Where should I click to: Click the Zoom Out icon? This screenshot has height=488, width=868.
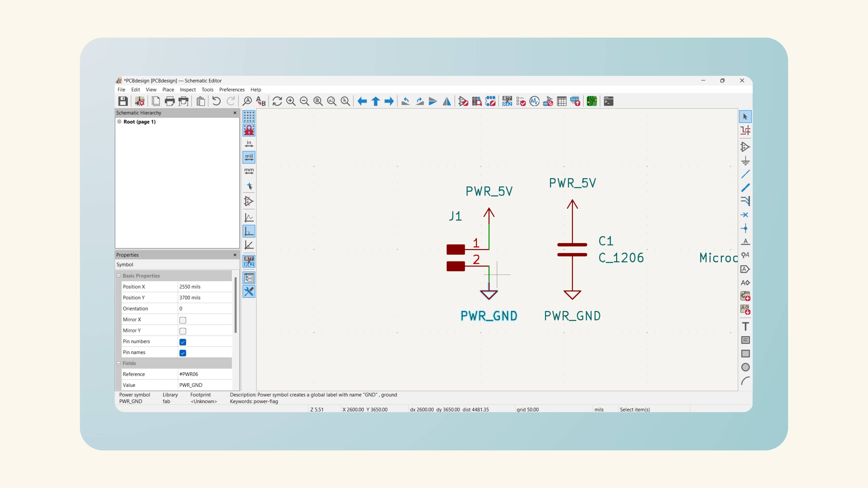click(x=305, y=101)
